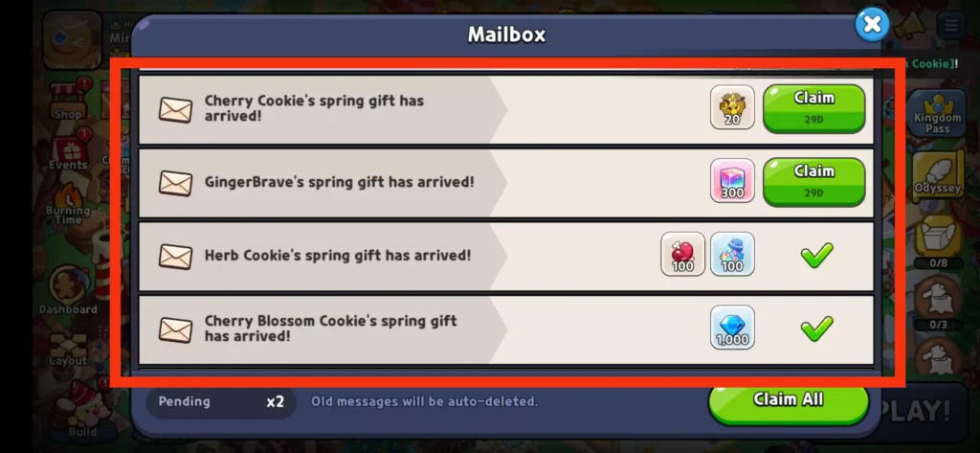Open the Shop from sidebar
This screenshot has width=980, height=453.
click(x=69, y=100)
